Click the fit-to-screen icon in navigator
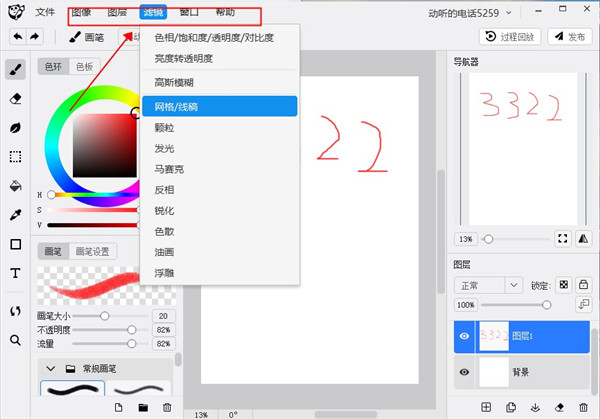The image size is (600, 419). tap(562, 239)
